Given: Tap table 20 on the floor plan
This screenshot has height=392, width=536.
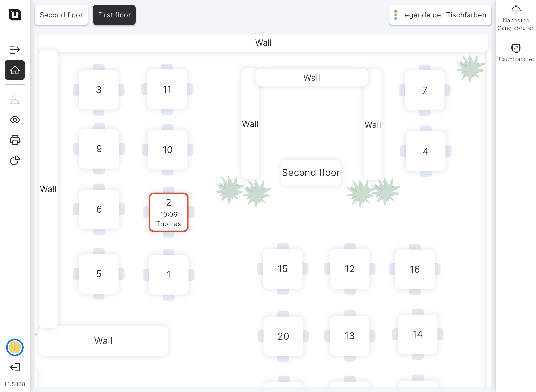Looking at the screenshot, I should [x=283, y=336].
